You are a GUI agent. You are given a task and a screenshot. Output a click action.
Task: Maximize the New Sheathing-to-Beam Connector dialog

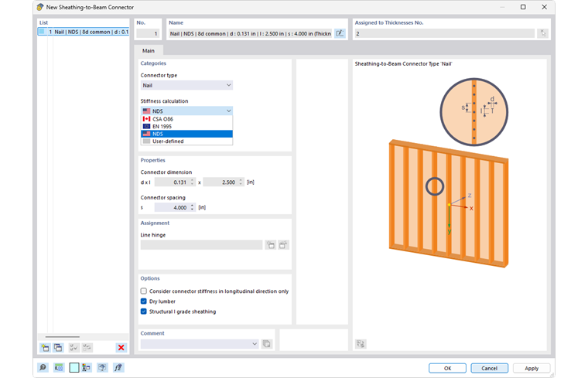pos(523,7)
